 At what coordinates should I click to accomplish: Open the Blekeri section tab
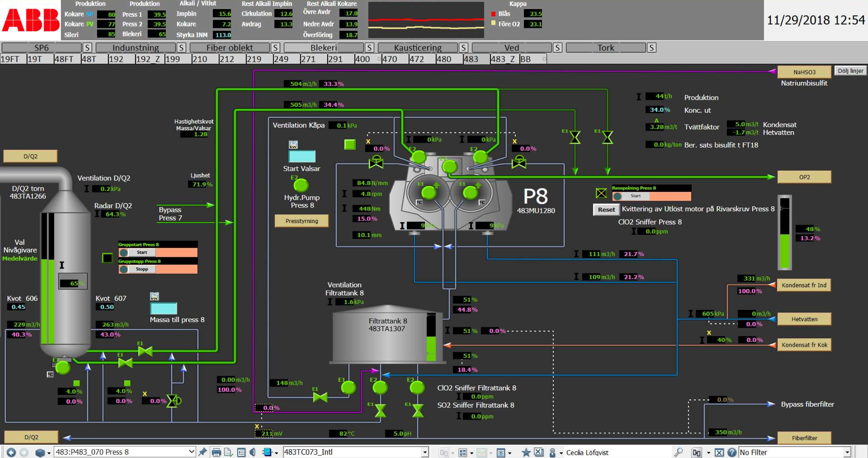(323, 48)
